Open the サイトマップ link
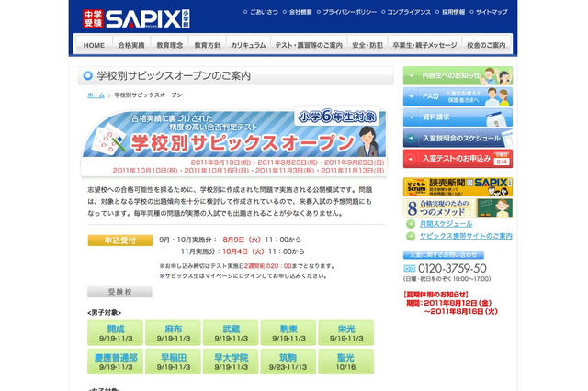The image size is (588, 391). pos(492,12)
